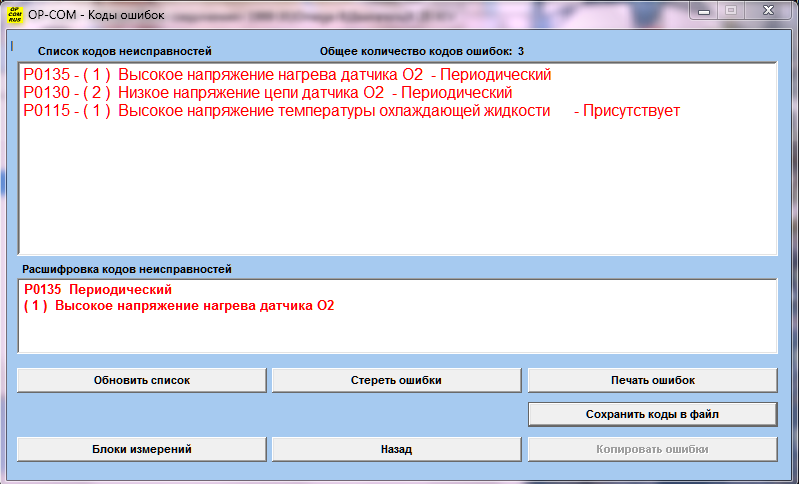
Task: Select the P0115 coolant temperature error
Action: 350,111
